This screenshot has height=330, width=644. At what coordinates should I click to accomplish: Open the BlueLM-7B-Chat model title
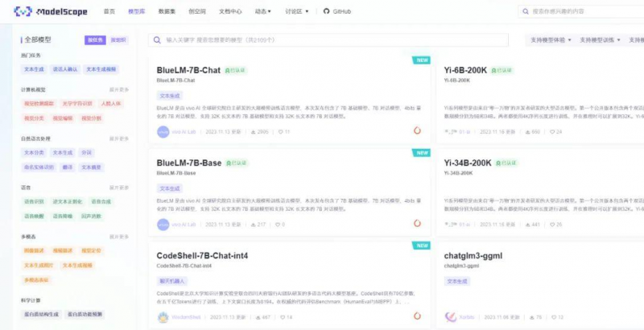point(188,70)
